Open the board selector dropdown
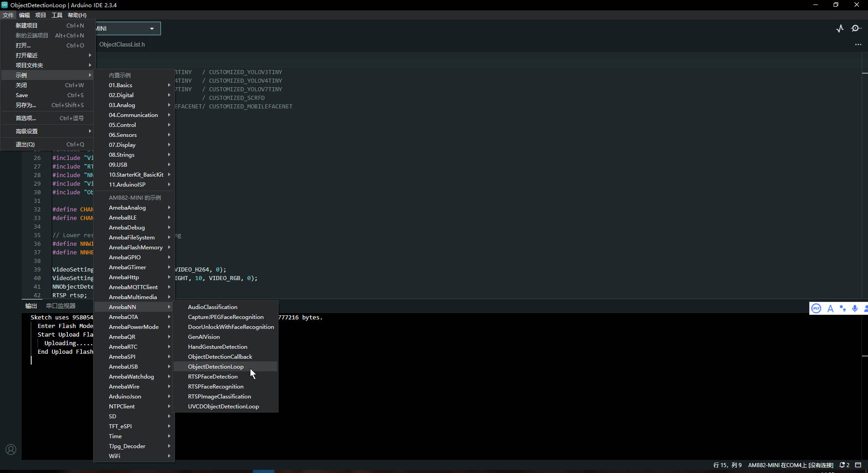The height and width of the screenshot is (473, 868). [x=128, y=28]
